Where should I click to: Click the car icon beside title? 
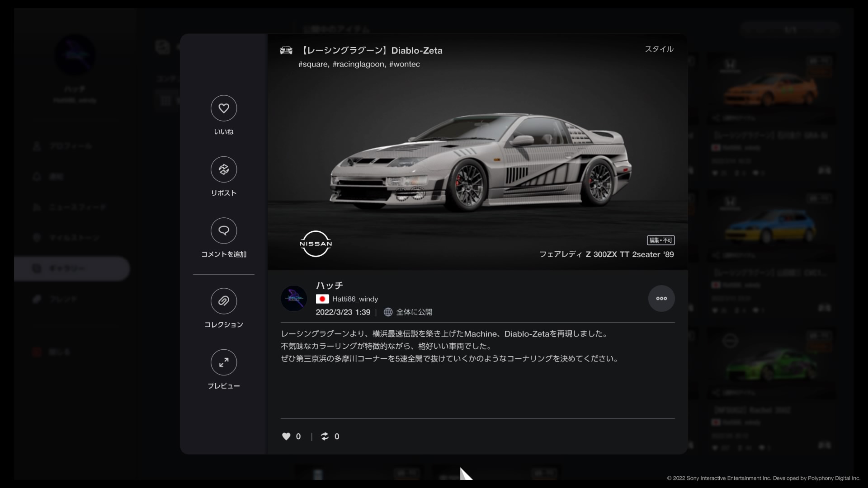(286, 50)
